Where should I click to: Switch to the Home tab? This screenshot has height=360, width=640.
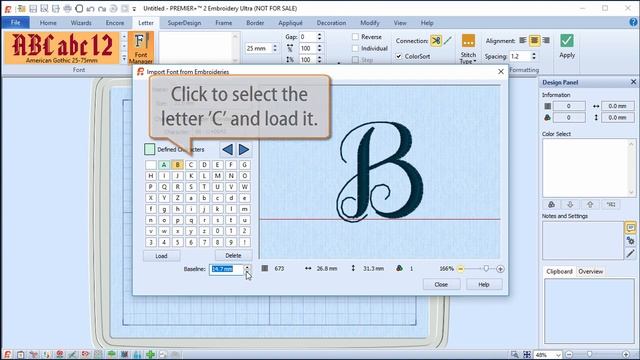pos(48,23)
